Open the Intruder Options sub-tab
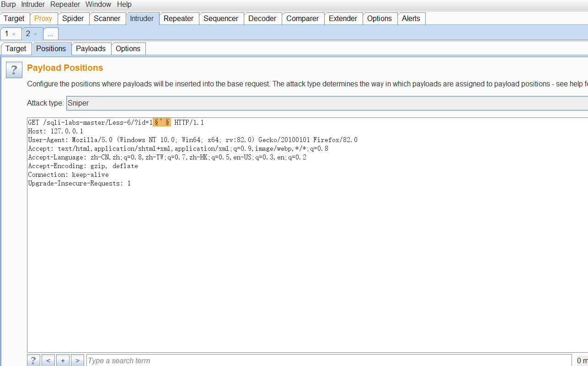Image resolution: width=588 pixels, height=366 pixels. pos(128,48)
